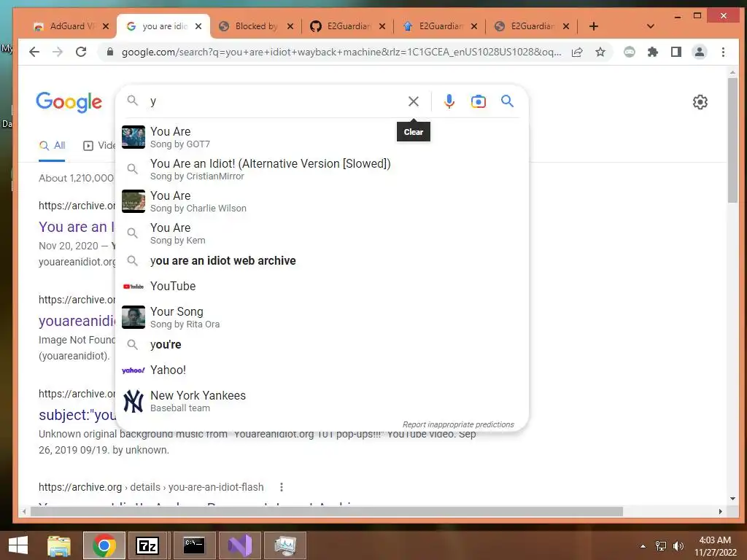747x560 pixels.
Task: Open options for you-are-an-idiot-flash result
Action: point(282,487)
